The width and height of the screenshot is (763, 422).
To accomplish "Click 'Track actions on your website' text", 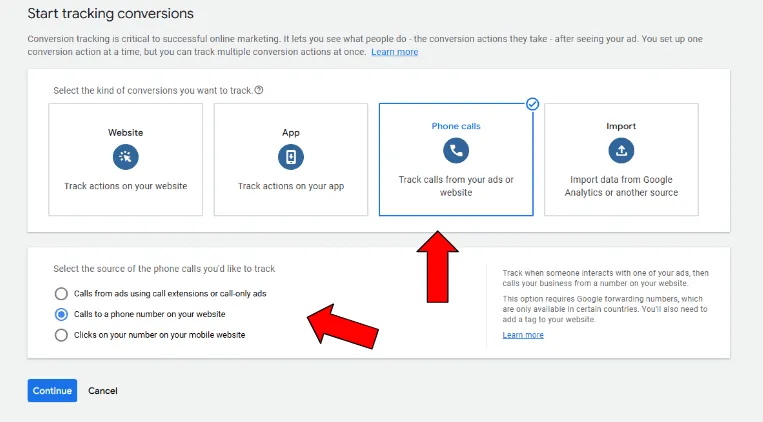I will coord(126,186).
